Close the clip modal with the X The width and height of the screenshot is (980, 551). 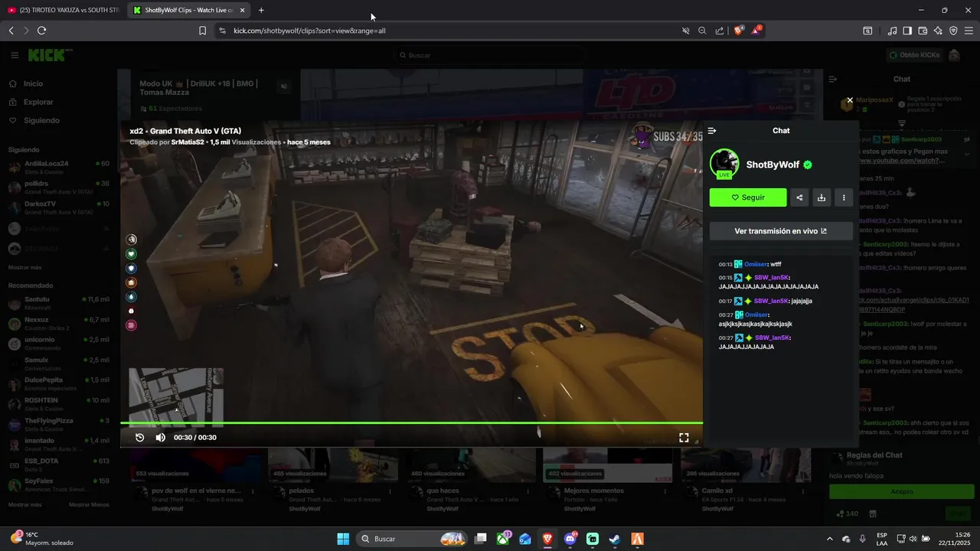pos(850,100)
